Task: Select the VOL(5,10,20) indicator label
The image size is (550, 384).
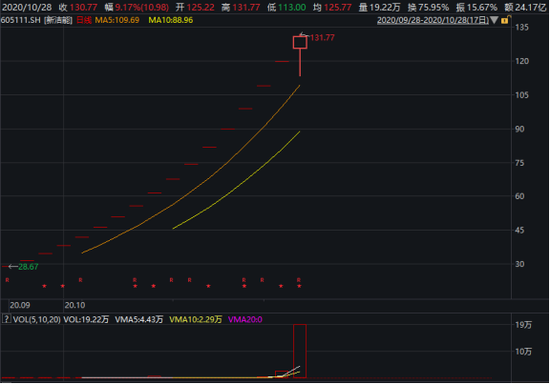Action: [36, 319]
